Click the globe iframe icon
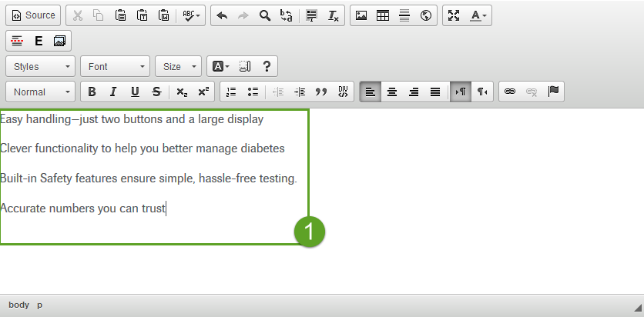The image size is (644, 317). (426, 15)
